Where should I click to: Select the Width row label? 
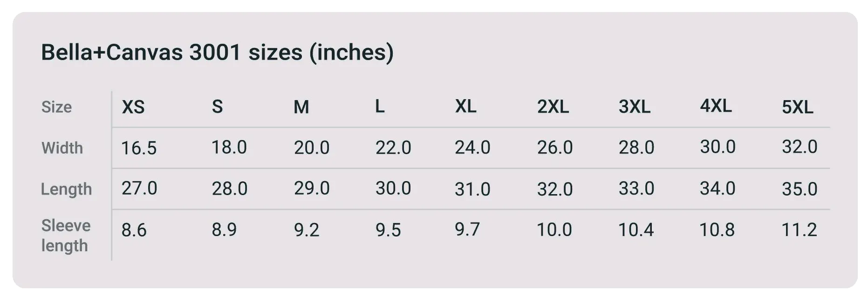[x=62, y=148]
